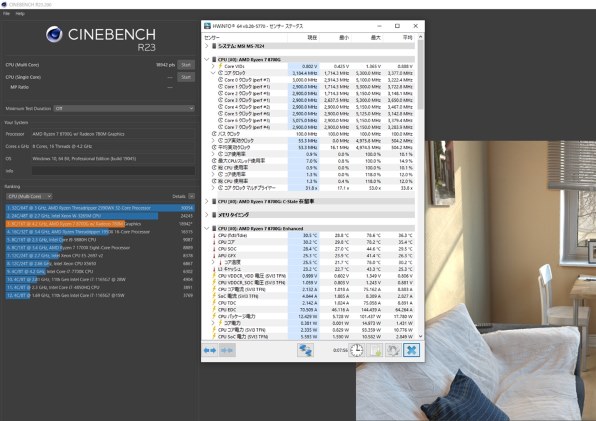Screen dimensions: 596x421
Task: Click the chip icon beside メモリ タイミング
Action: coord(214,215)
